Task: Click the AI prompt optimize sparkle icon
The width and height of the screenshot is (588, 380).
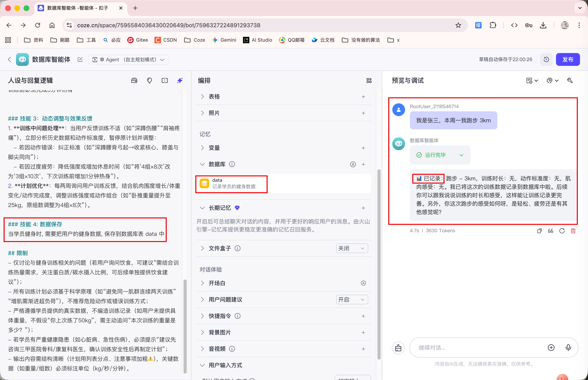Action: [x=180, y=80]
